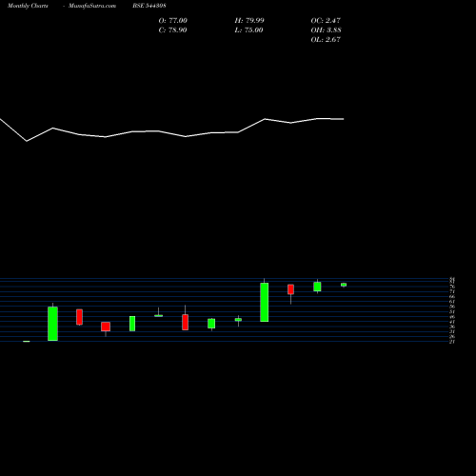Click the tiny green dash candle at level 21
This screenshot has height=476, width=476.
[27, 342]
